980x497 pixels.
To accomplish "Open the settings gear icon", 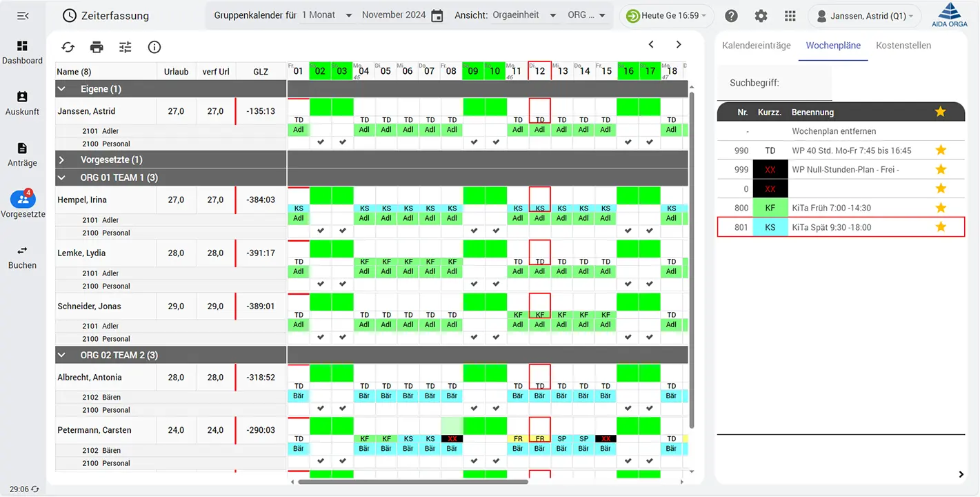I will point(761,16).
